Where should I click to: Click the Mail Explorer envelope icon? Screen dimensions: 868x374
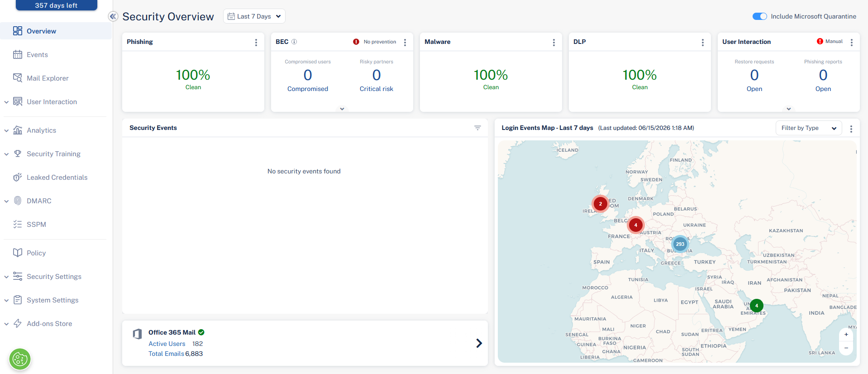point(18,78)
